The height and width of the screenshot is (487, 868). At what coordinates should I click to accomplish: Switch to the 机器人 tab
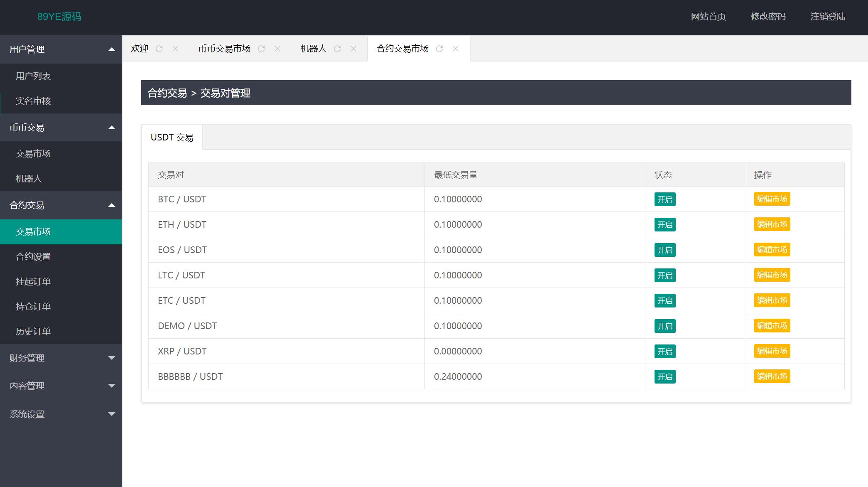[x=313, y=49]
